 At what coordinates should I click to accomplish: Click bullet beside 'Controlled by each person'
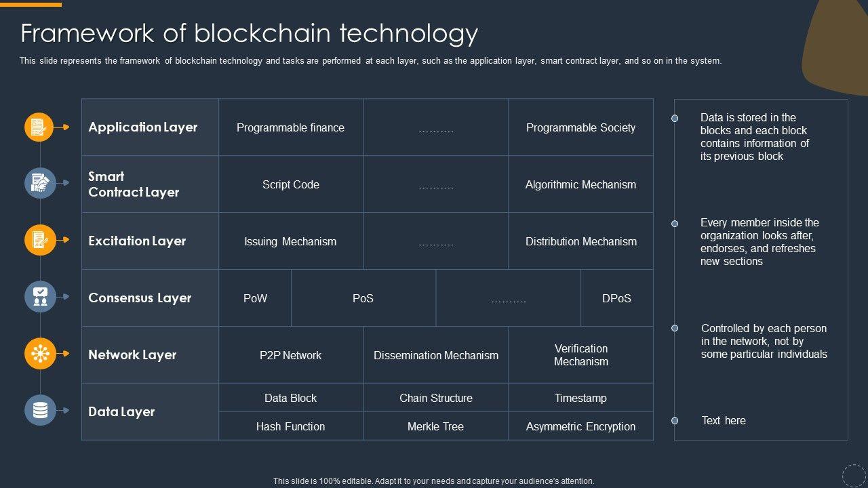point(675,328)
